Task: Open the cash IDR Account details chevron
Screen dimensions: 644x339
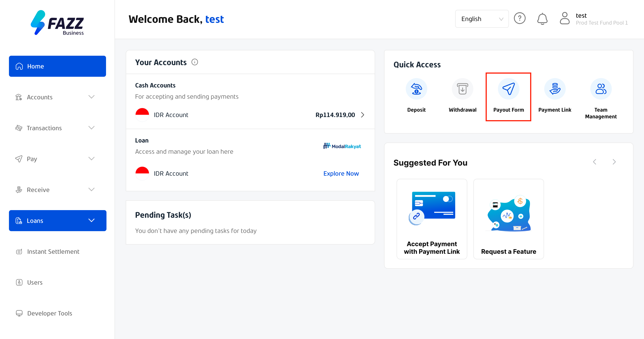Action: pos(363,115)
